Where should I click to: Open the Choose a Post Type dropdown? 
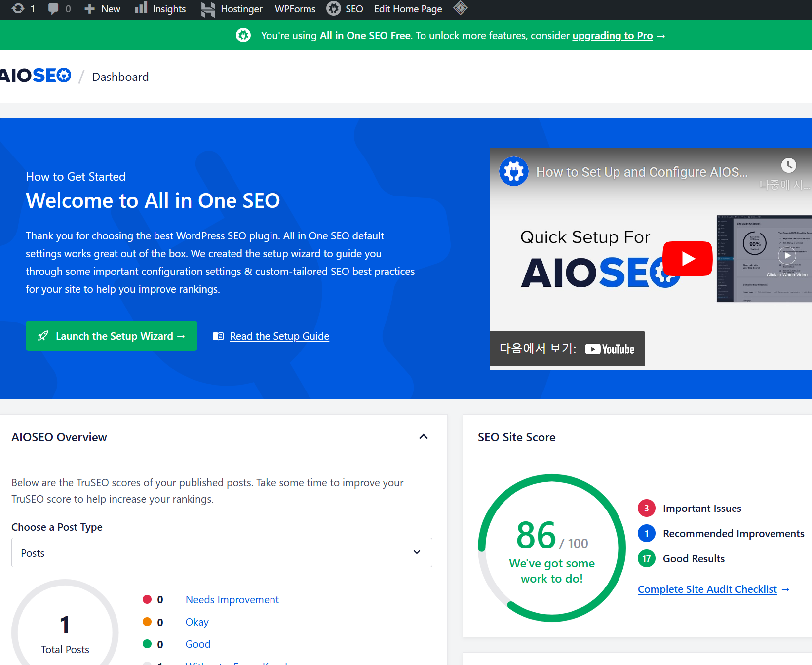[222, 552]
